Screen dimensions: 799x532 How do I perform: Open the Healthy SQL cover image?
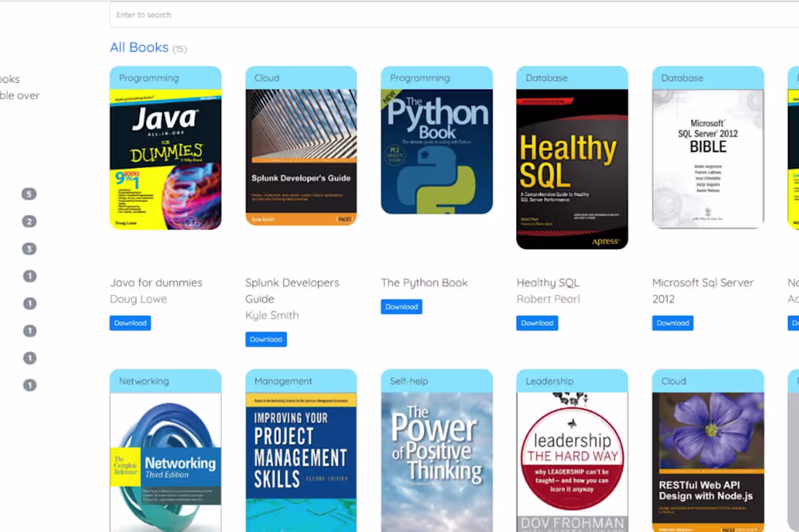[572, 170]
